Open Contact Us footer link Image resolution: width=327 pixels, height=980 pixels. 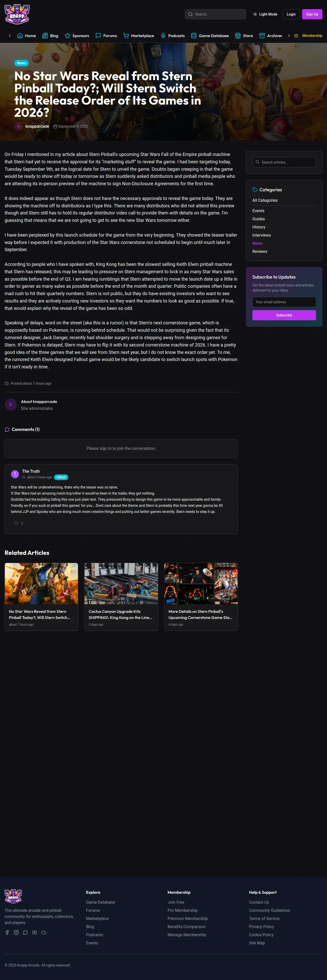tap(259, 902)
